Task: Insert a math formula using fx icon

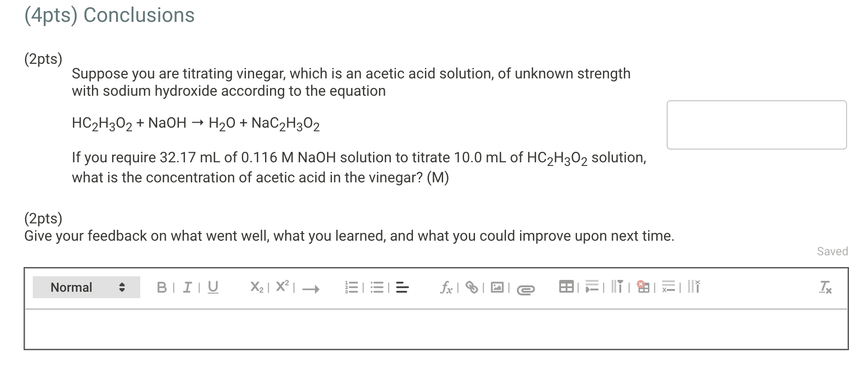Action: 446,288
